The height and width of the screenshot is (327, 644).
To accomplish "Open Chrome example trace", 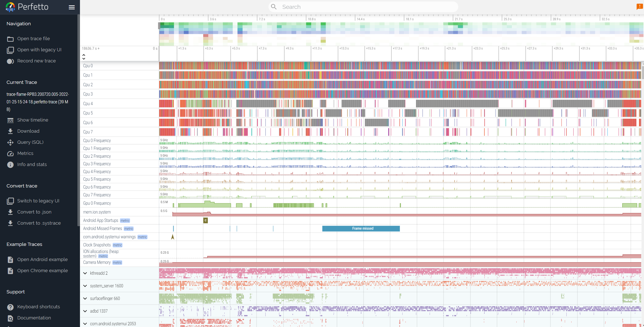I will tap(42, 271).
